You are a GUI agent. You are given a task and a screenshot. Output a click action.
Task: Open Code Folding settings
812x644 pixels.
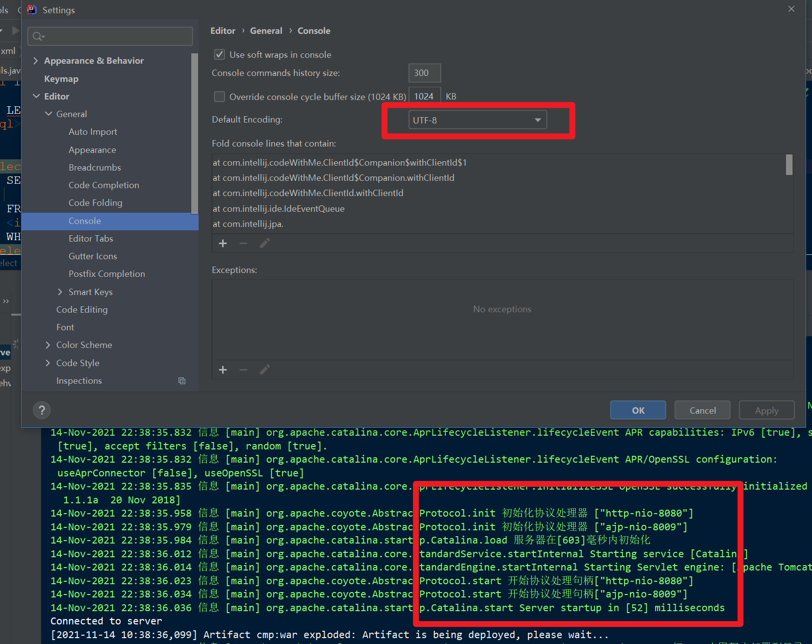pyautogui.click(x=96, y=203)
